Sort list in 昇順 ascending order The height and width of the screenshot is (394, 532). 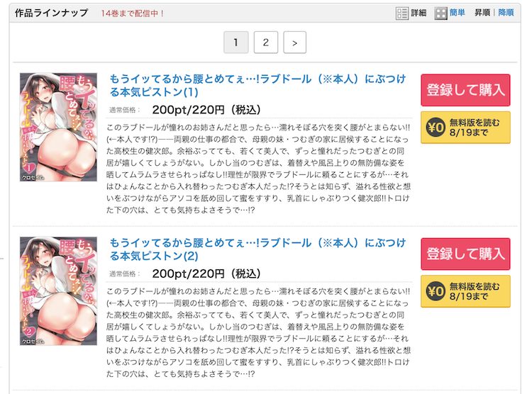coord(482,13)
